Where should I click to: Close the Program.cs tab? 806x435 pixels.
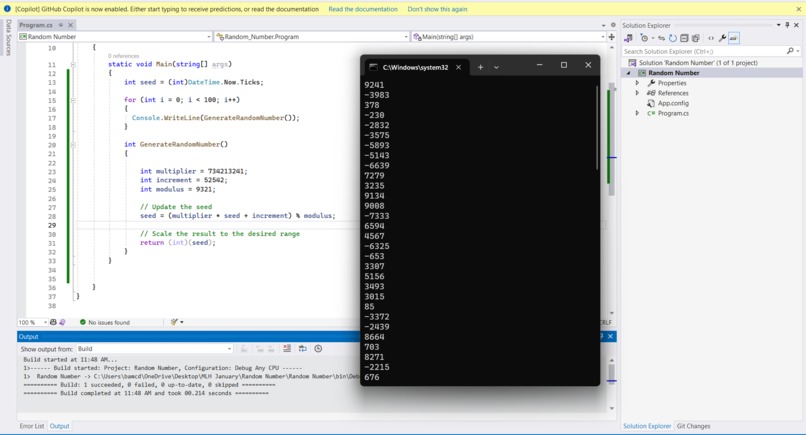pyautogui.click(x=70, y=25)
